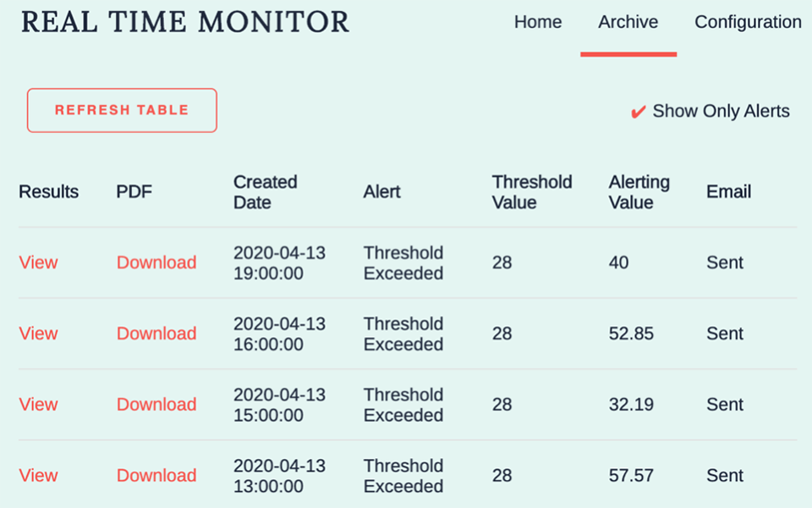View results for the 15:00:00 alert
This screenshot has width=812, height=508.
pyautogui.click(x=38, y=405)
